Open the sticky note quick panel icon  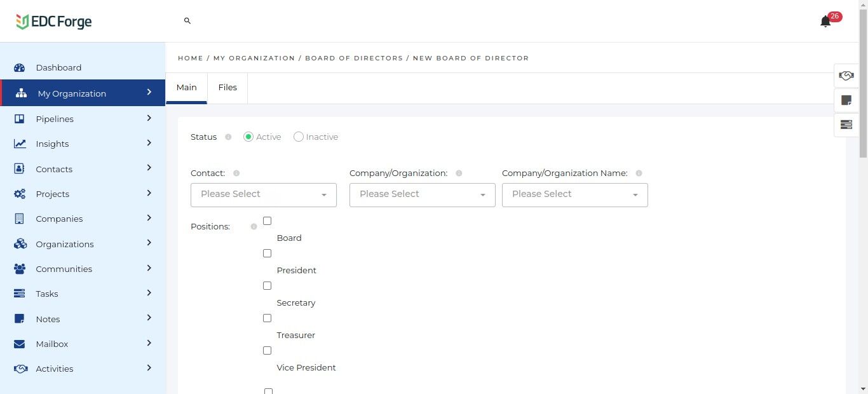(x=846, y=100)
